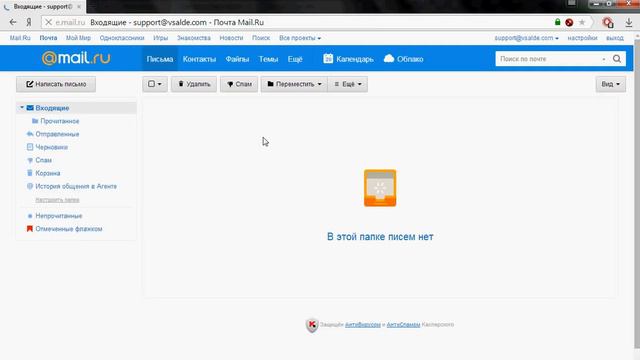This screenshot has width=640, height=360.
Task: Open Почта portal link
Action: (x=48, y=38)
